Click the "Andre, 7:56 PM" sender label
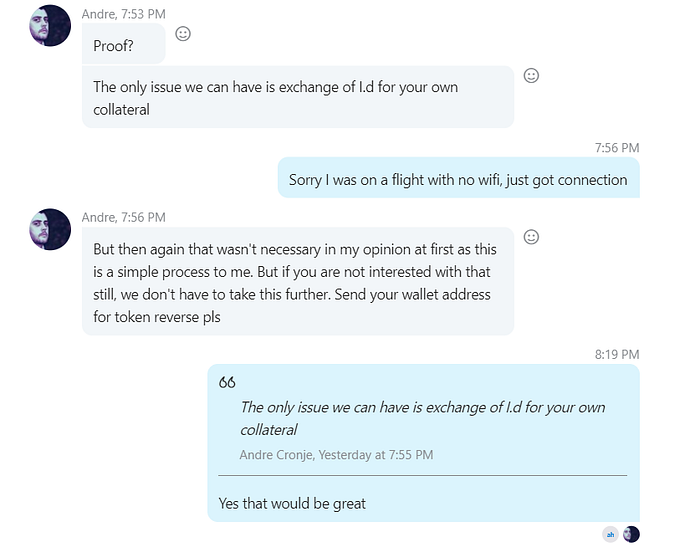The image size is (700, 558). click(124, 217)
